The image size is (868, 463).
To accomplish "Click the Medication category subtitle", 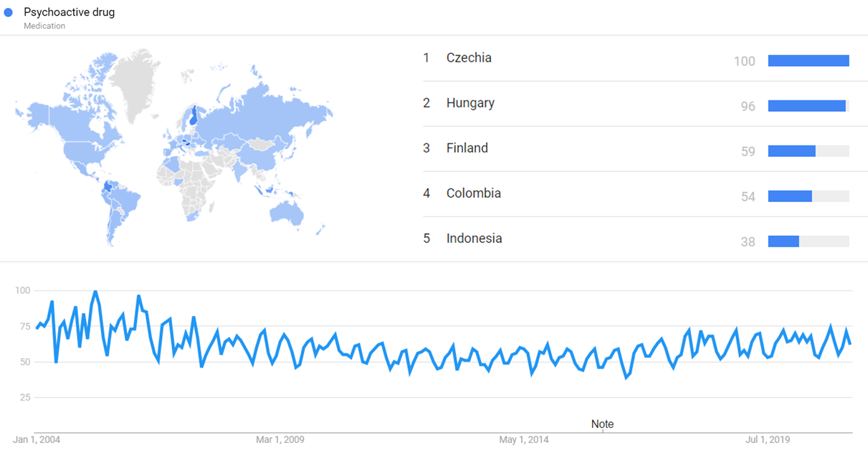I will (44, 26).
